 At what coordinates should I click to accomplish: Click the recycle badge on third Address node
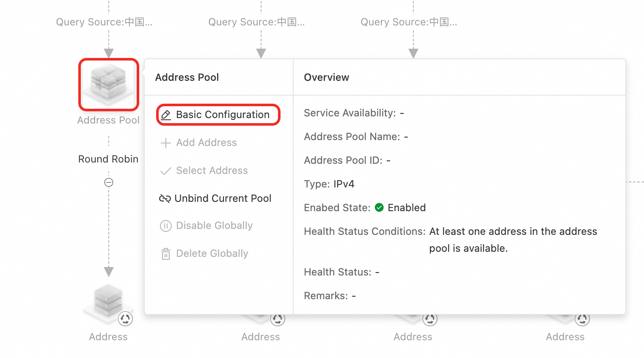click(x=430, y=319)
